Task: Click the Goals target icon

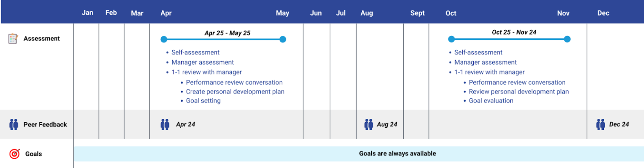Action: 15,154
